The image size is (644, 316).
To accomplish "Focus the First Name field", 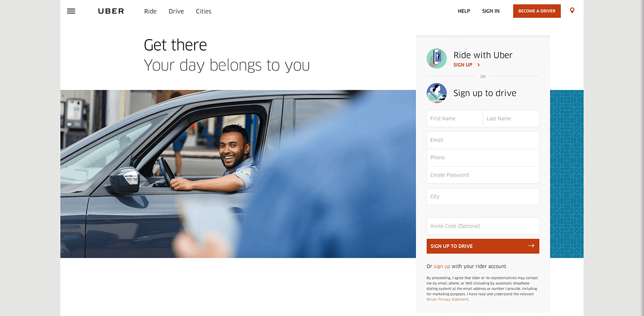I will [x=455, y=119].
